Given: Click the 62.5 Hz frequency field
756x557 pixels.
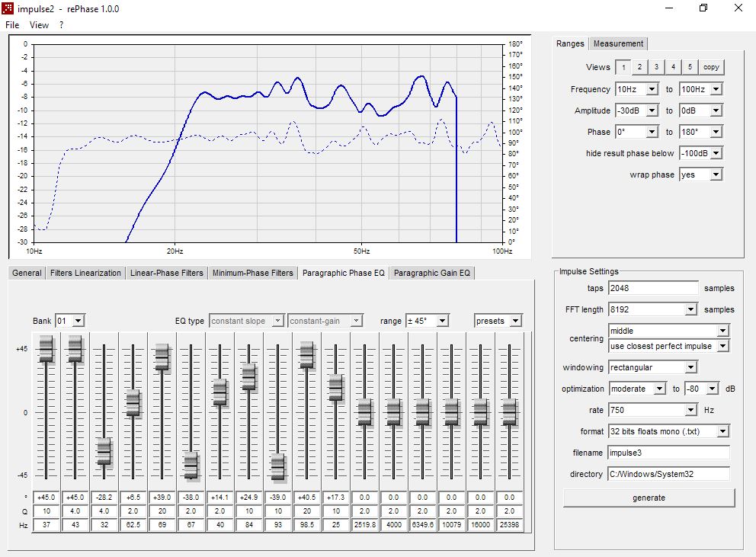Looking at the screenshot, I should coord(133,525).
